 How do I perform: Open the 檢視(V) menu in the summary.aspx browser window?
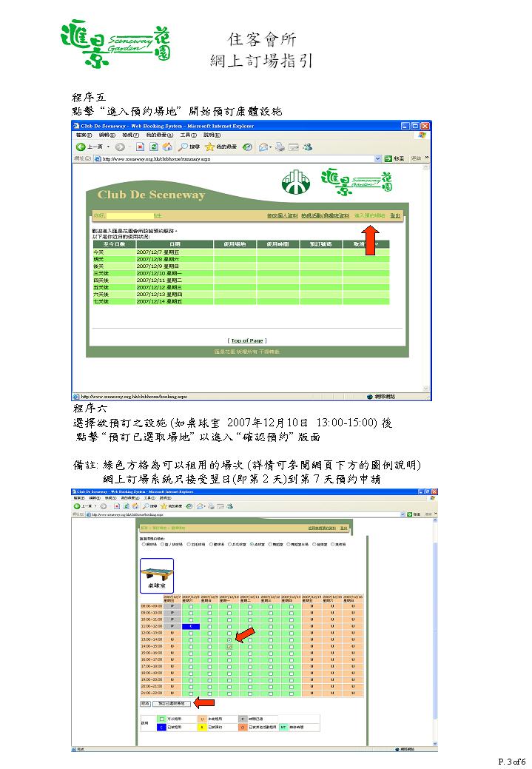tap(130, 135)
